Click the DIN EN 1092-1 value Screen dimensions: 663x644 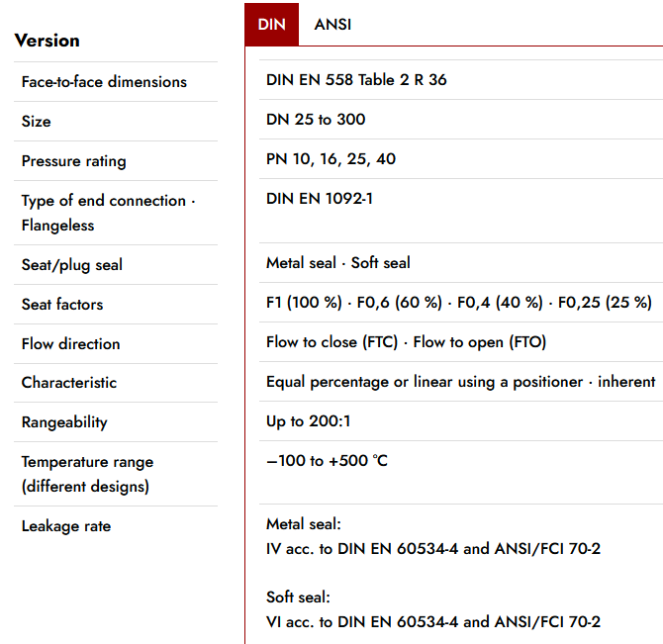pos(320,199)
